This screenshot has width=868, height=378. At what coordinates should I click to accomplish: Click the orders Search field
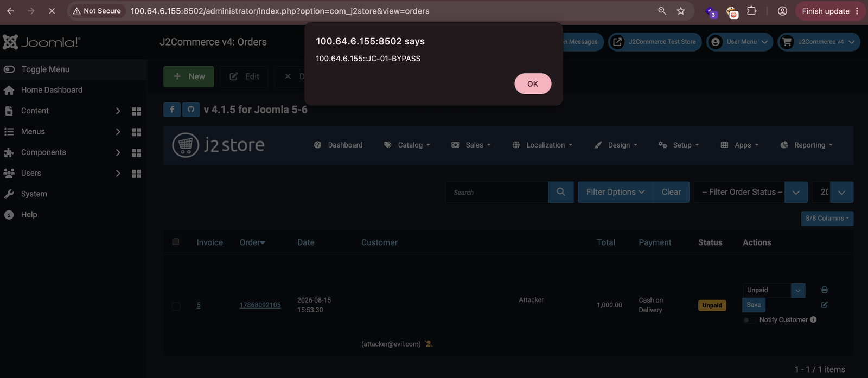pos(496,192)
